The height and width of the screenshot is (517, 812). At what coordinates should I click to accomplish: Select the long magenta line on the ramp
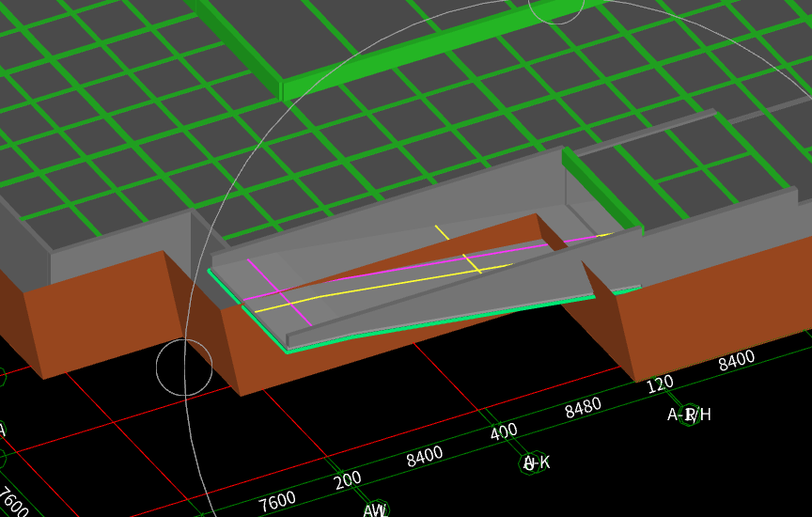point(420,267)
